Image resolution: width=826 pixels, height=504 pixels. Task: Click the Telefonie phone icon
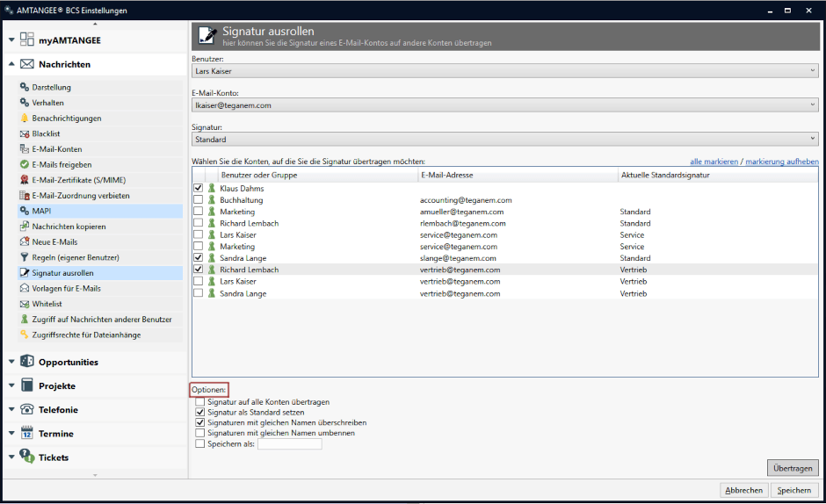27,409
